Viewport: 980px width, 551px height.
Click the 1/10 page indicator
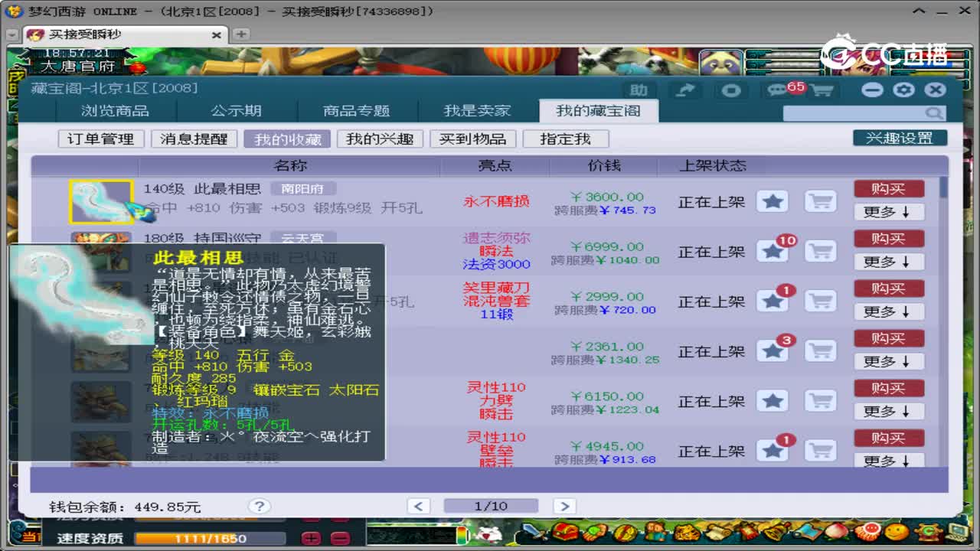491,506
